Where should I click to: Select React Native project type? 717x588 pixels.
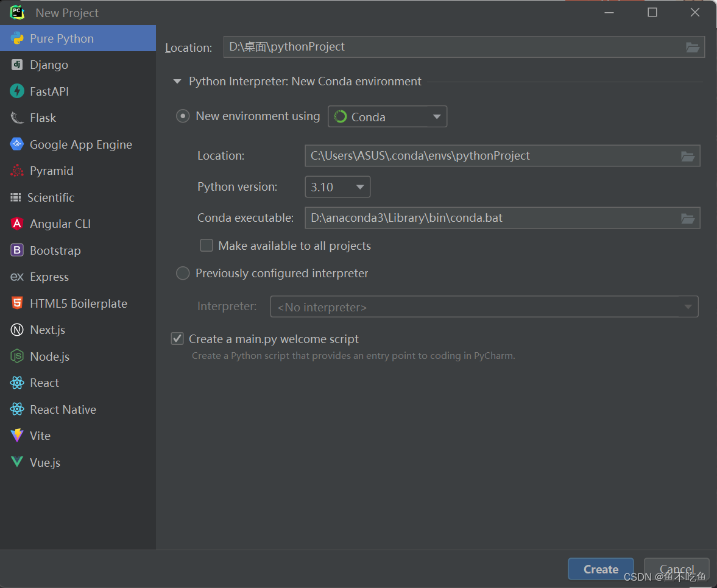click(78, 409)
